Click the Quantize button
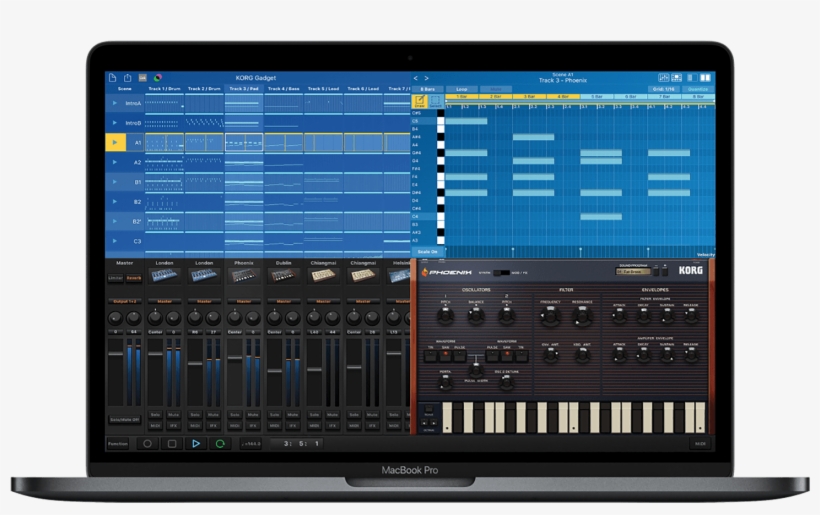 coord(698,89)
